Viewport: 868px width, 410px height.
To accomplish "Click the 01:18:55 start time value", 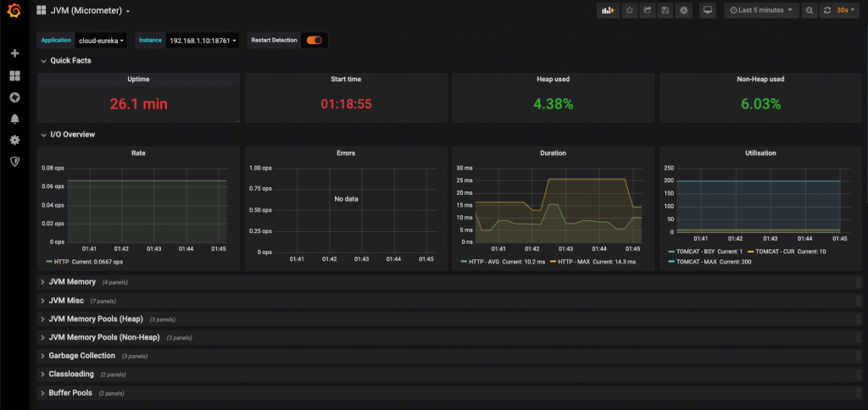I will [x=346, y=104].
